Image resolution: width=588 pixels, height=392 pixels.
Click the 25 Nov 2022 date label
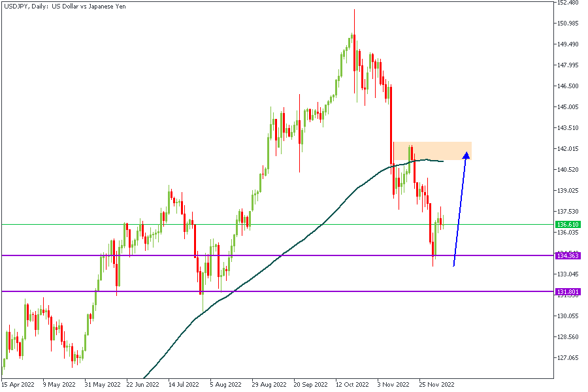[x=437, y=385]
